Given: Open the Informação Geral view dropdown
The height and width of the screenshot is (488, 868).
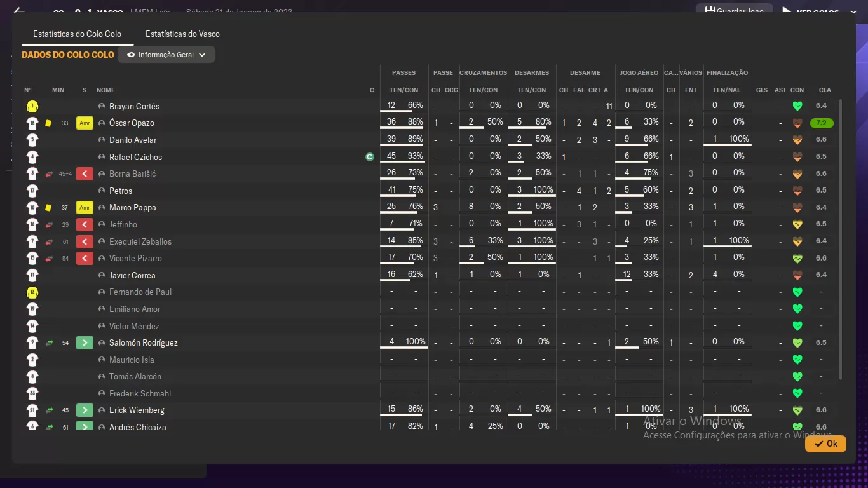Looking at the screenshot, I should [166, 55].
